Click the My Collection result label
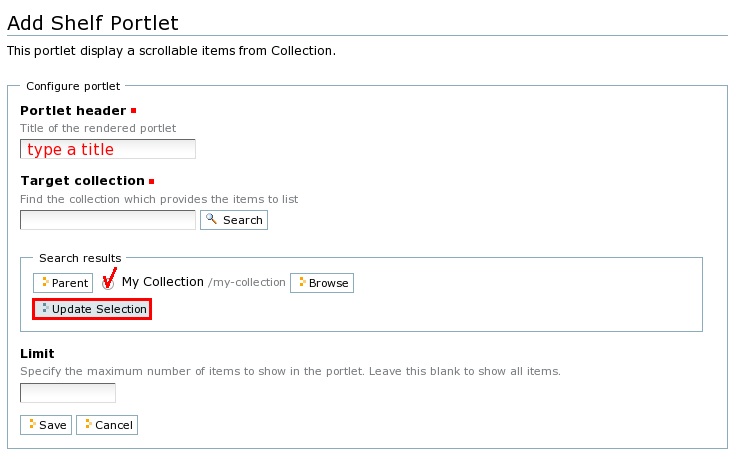Image resolution: width=736 pixels, height=459 pixels. (x=162, y=282)
